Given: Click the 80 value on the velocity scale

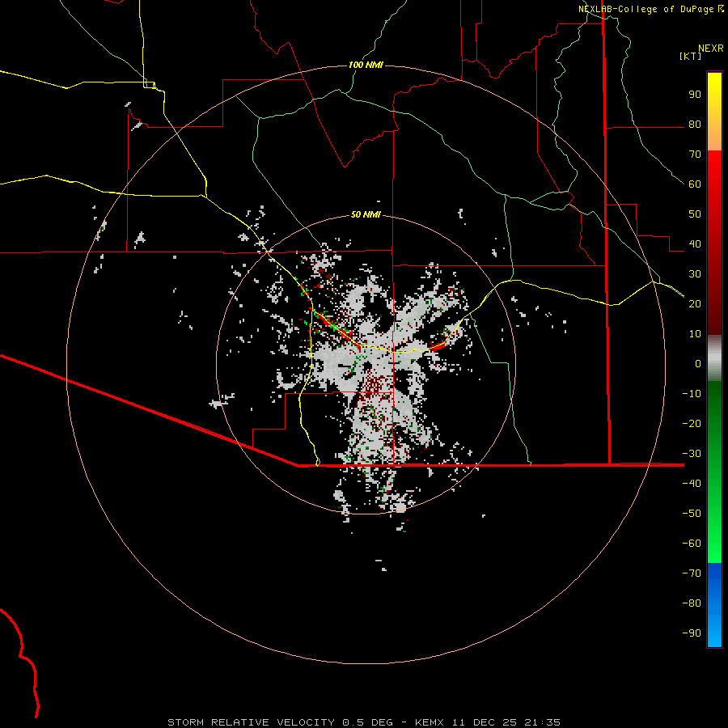Looking at the screenshot, I should coord(695,125).
